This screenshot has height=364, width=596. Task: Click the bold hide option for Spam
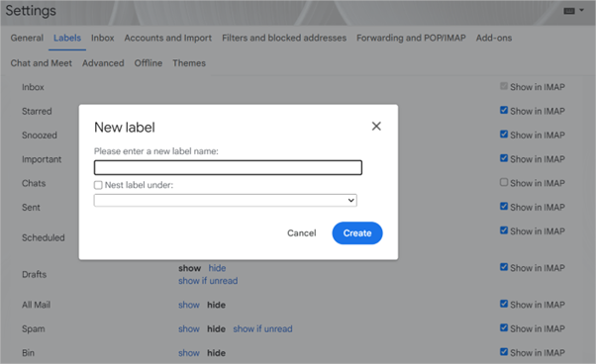216,328
